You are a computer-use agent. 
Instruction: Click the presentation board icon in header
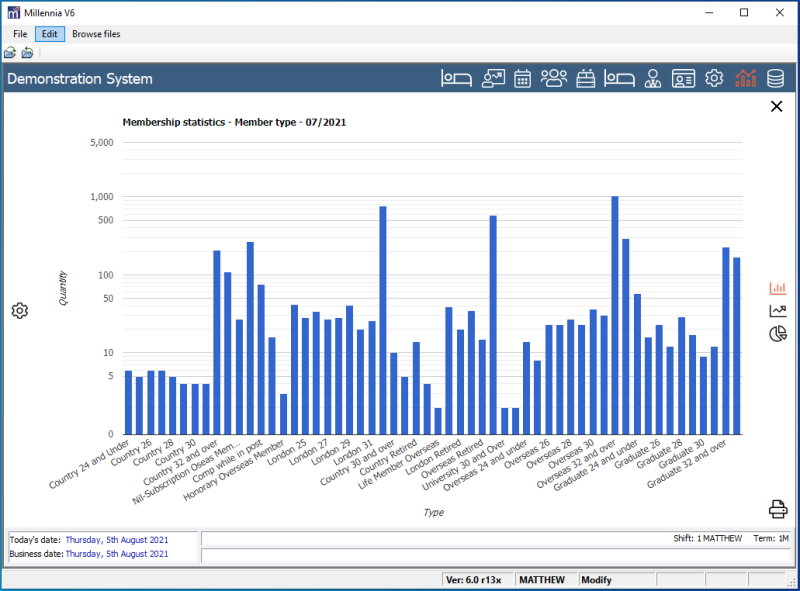493,78
